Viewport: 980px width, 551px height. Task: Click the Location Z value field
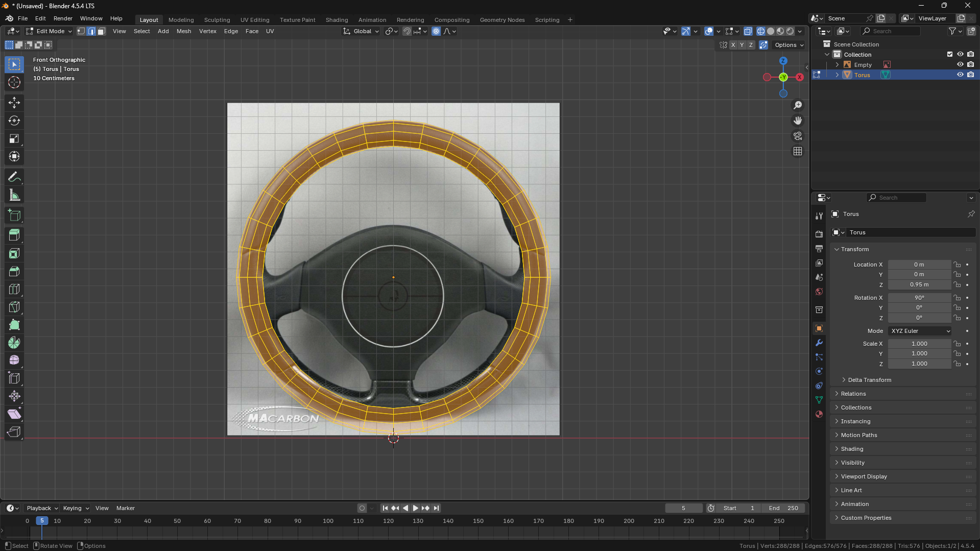pos(919,284)
